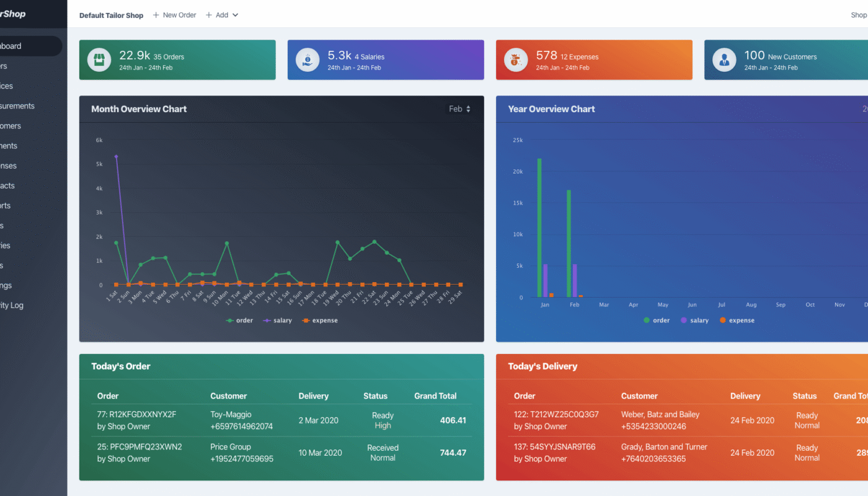Image resolution: width=868 pixels, height=496 pixels.
Task: Open order 77: R12KFGDXXNYX2F
Action: [136, 415]
